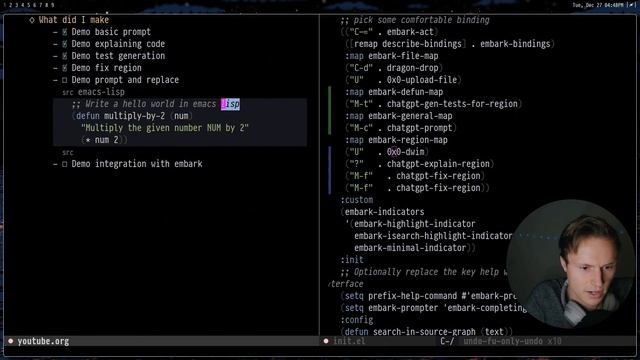Click the 'What did I make' heading text
This screenshot has height=360, width=640.
(74, 20)
